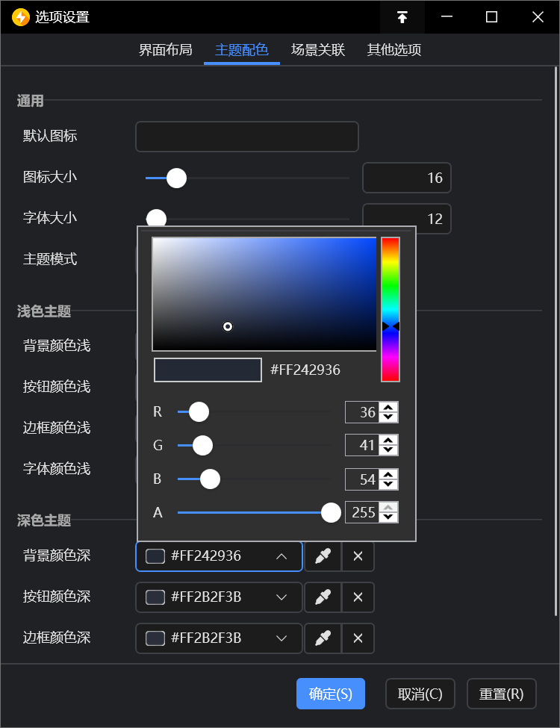This screenshot has height=728, width=560.
Task: Clear the 按钮颜色深 color value
Action: (358, 597)
